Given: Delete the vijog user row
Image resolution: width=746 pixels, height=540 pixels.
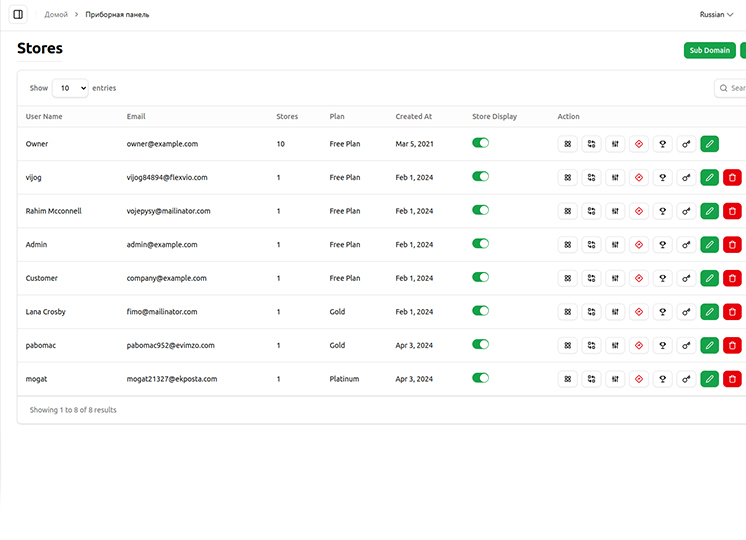Looking at the screenshot, I should click(x=732, y=178).
